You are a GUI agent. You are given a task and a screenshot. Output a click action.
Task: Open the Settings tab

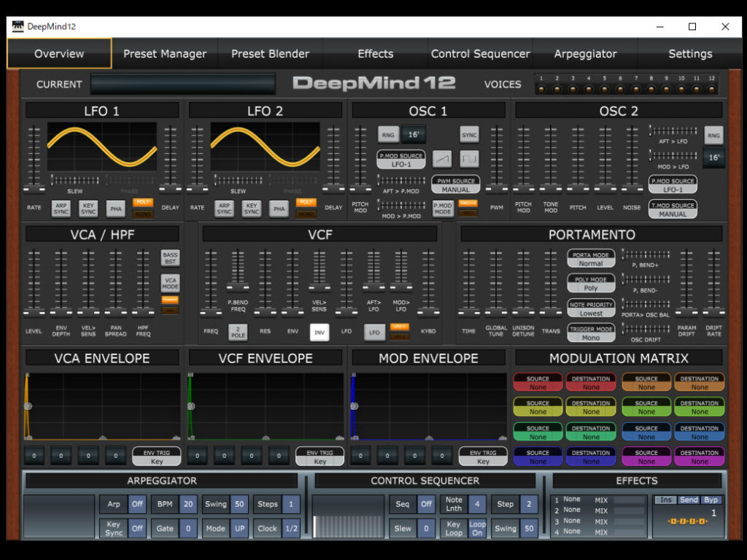click(x=690, y=54)
